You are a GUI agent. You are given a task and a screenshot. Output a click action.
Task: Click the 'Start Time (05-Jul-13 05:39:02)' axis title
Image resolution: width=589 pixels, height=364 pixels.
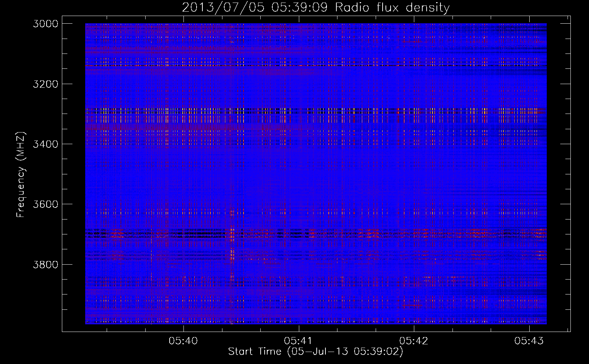(316, 352)
